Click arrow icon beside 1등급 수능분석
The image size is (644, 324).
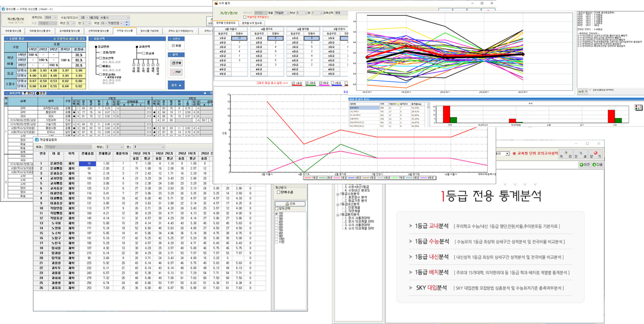[x=411, y=241]
